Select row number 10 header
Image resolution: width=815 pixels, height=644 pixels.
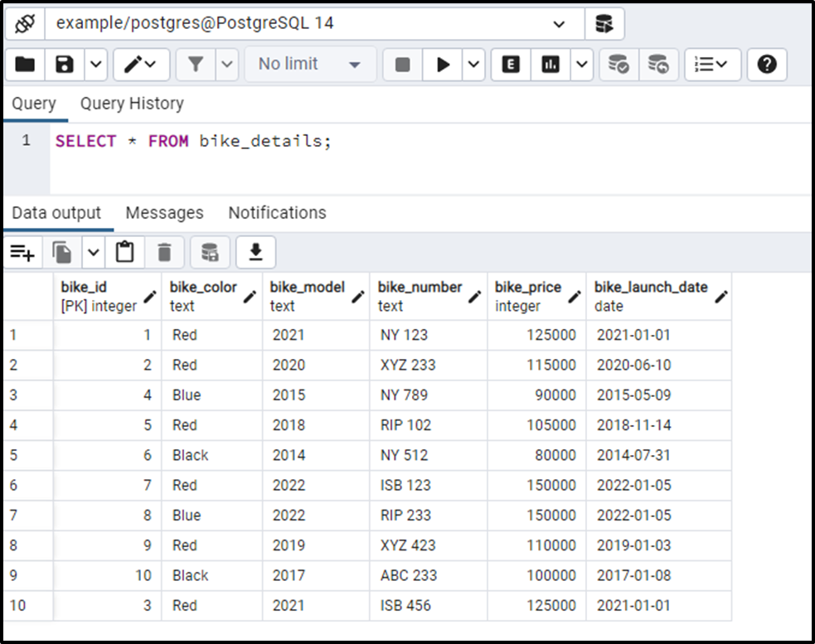point(28,606)
